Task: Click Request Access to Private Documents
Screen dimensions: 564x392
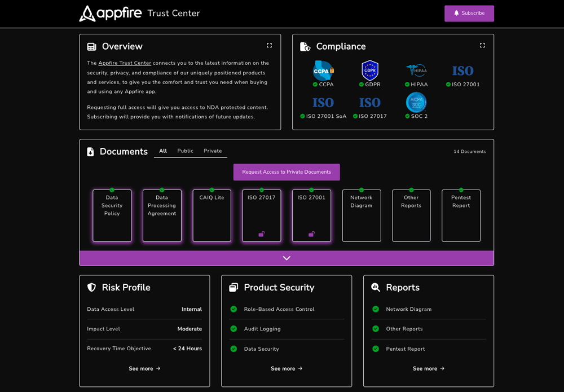Action: coord(287,172)
